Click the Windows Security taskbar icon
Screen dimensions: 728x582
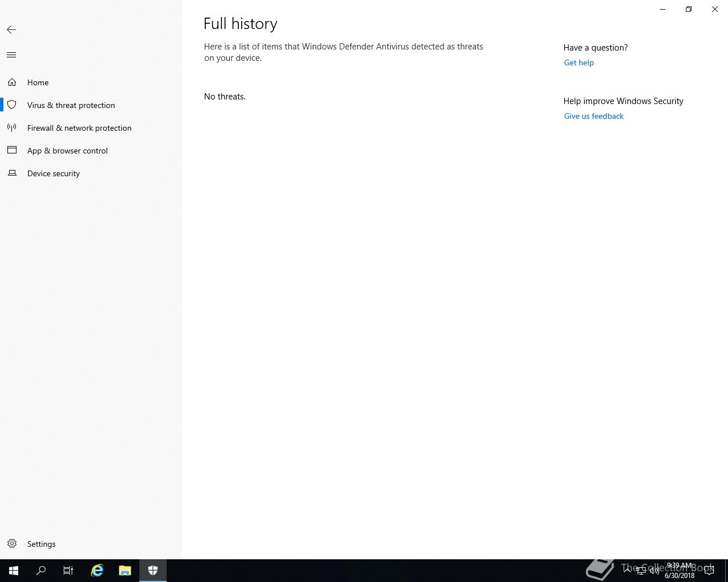pyautogui.click(x=153, y=571)
